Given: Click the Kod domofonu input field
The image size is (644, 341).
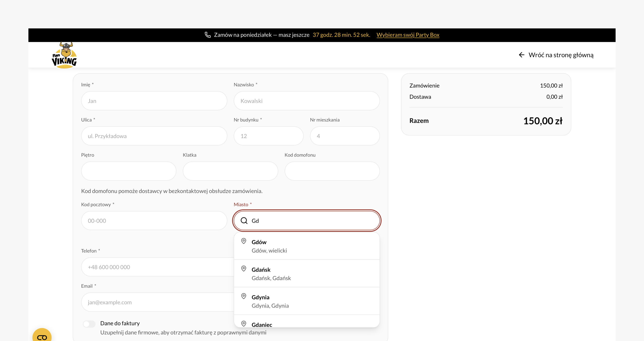Looking at the screenshot, I should click(332, 171).
